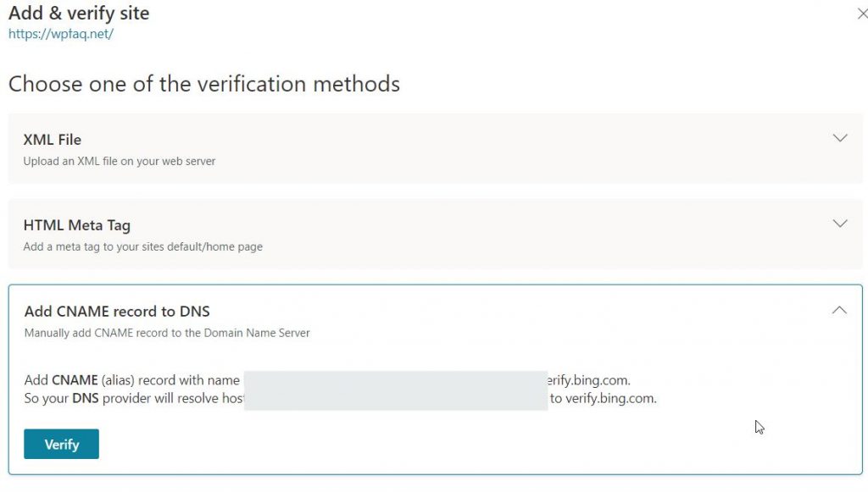868x492 pixels.
Task: Click the meta tag instruction text
Action: [143, 246]
